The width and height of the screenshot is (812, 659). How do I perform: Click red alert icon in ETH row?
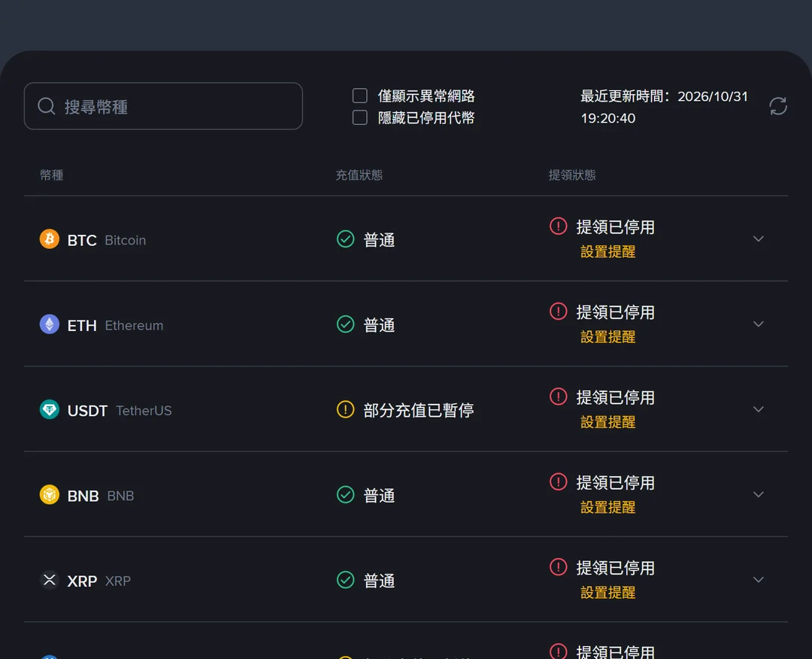(558, 311)
